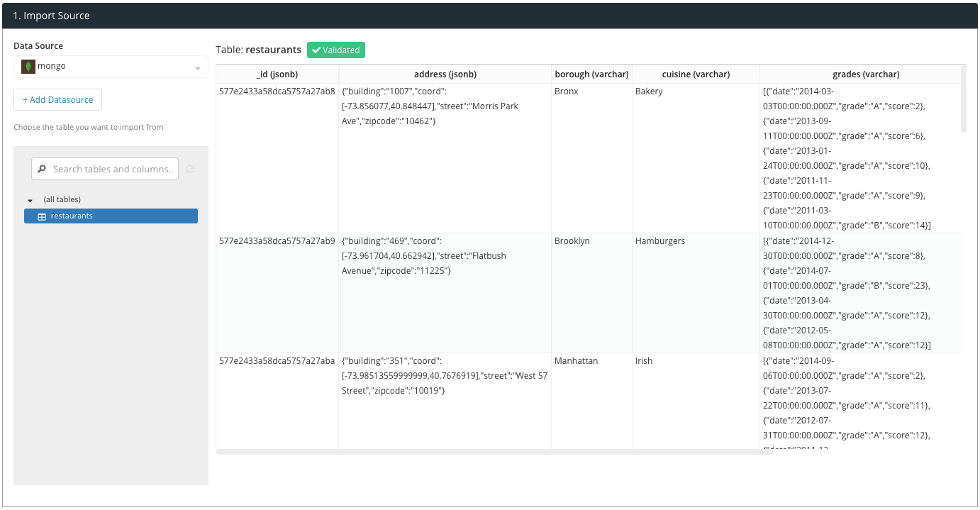Click the refresh tables icon beside search

189,170
